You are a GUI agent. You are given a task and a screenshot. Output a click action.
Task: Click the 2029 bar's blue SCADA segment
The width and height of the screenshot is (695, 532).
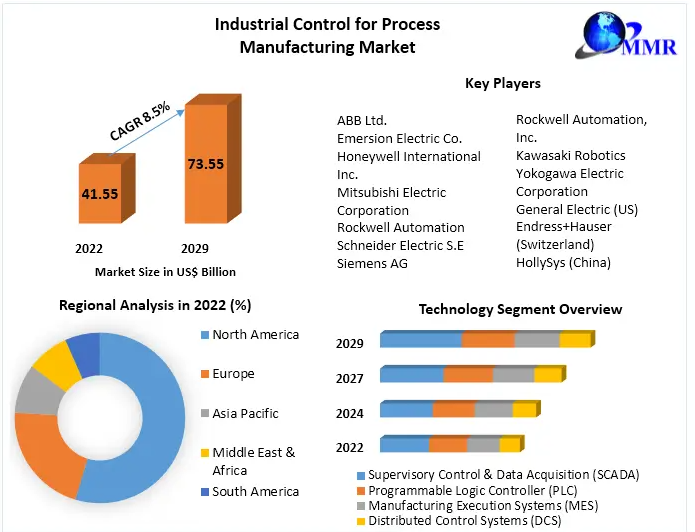tap(421, 340)
